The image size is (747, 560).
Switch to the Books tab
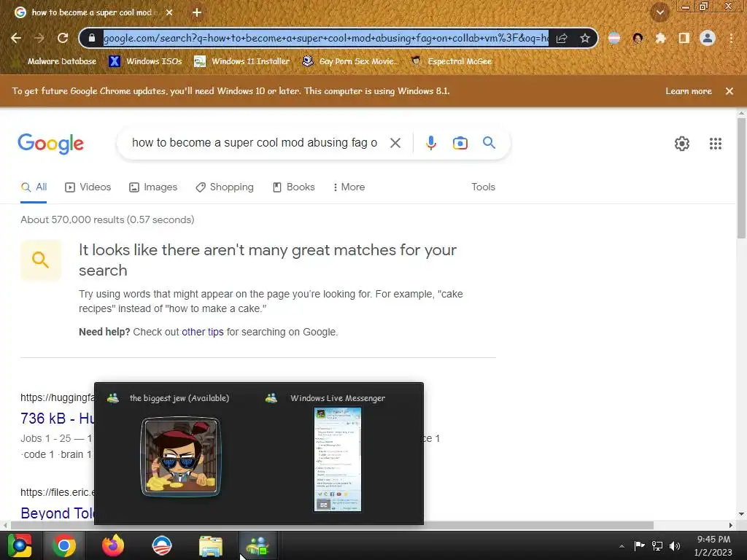click(x=293, y=187)
